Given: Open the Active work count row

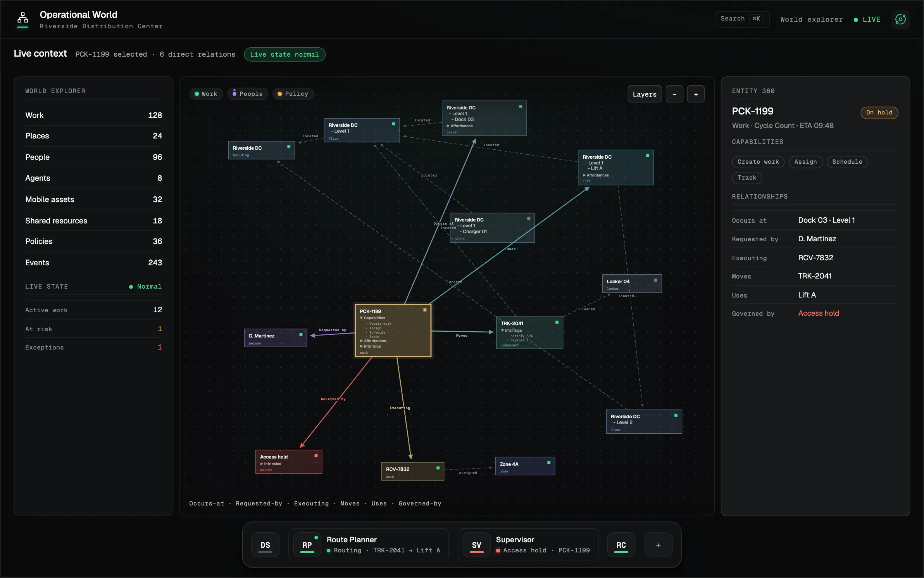Looking at the screenshot, I should [x=93, y=310].
